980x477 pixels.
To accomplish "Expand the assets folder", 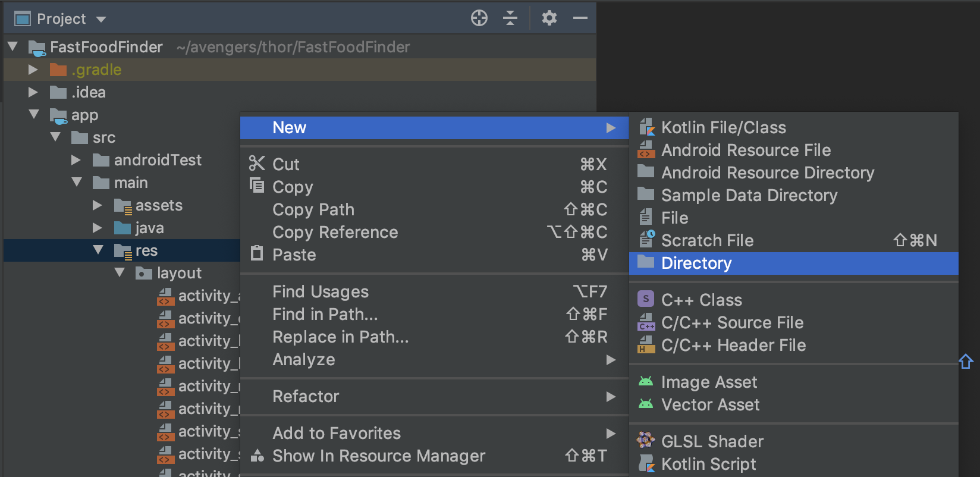I will pos(98,205).
